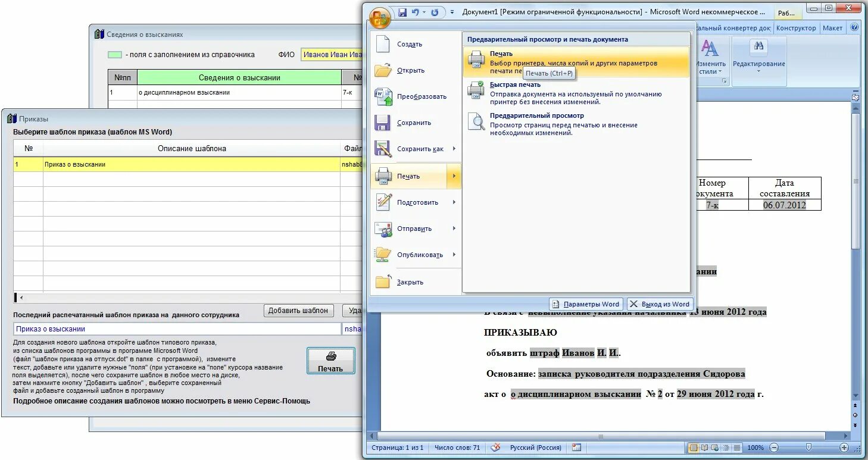Switch to the Макет ribbon tab

click(x=832, y=28)
